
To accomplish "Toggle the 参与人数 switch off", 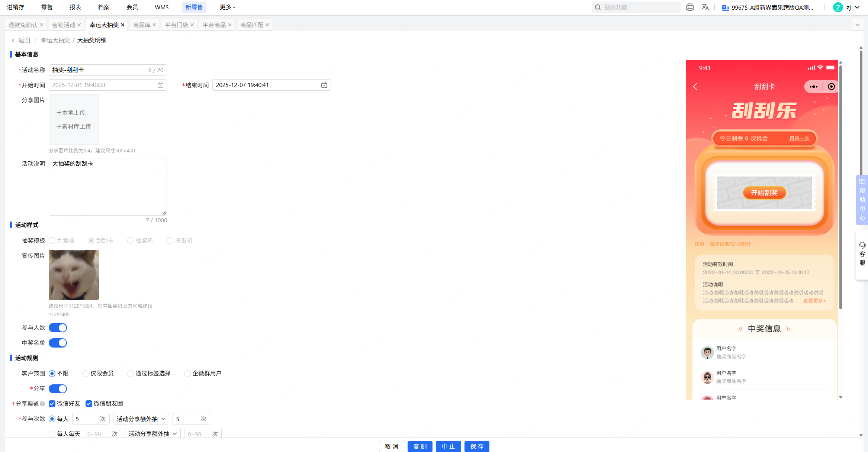I will click(58, 327).
